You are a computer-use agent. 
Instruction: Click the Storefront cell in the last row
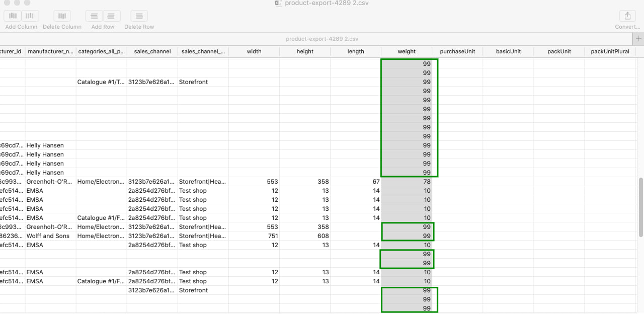pyautogui.click(x=193, y=290)
